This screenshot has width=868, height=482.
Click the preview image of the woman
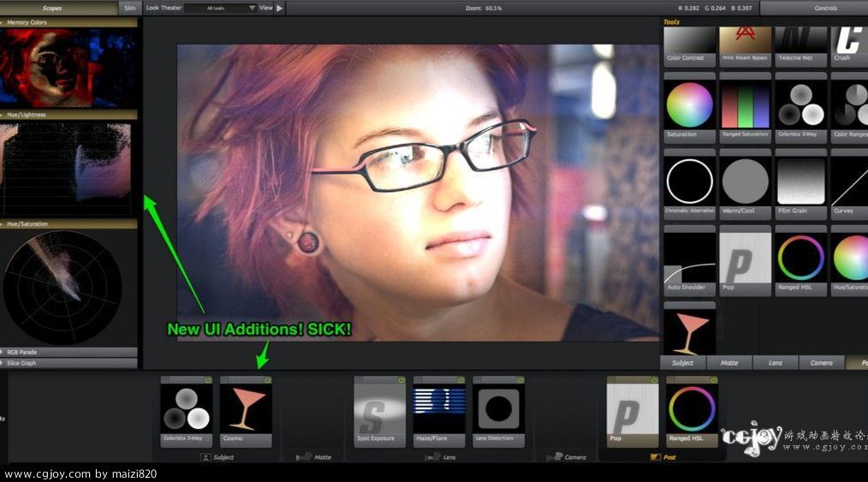click(418, 193)
